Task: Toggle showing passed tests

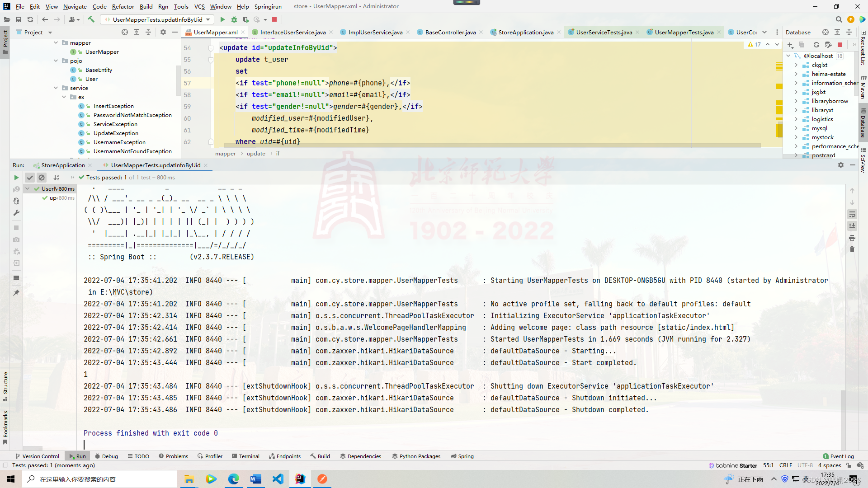Action: (x=30, y=177)
